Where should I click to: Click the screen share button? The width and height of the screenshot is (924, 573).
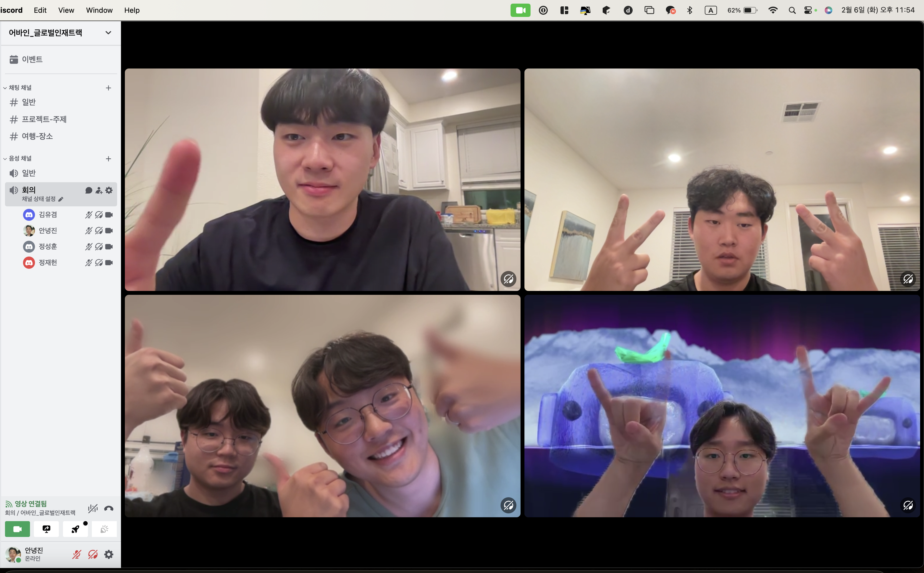click(46, 529)
